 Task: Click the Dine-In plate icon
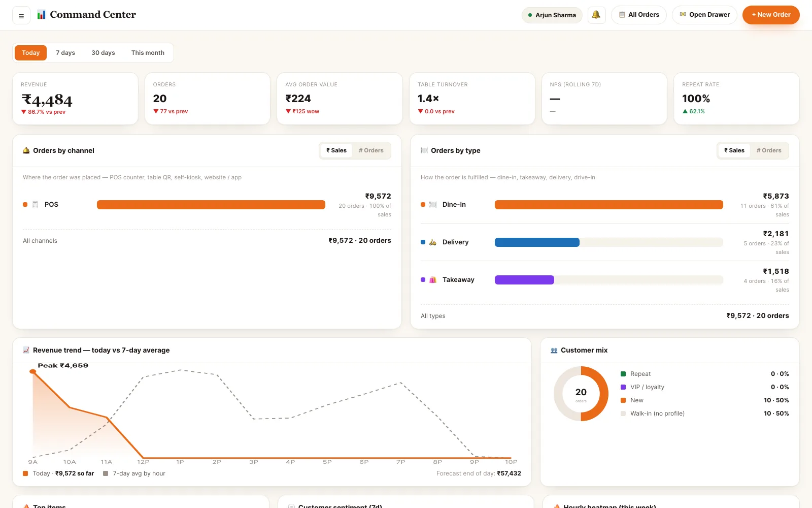433,204
